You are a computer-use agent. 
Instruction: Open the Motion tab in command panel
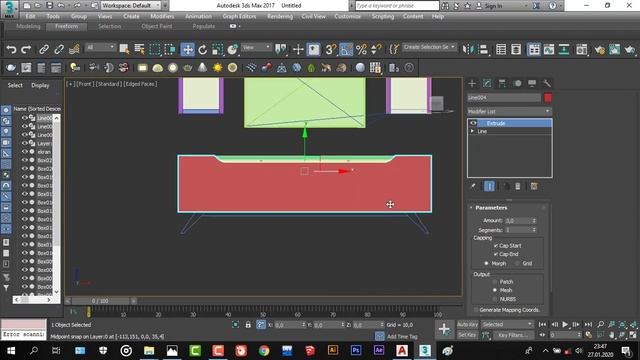point(517,84)
